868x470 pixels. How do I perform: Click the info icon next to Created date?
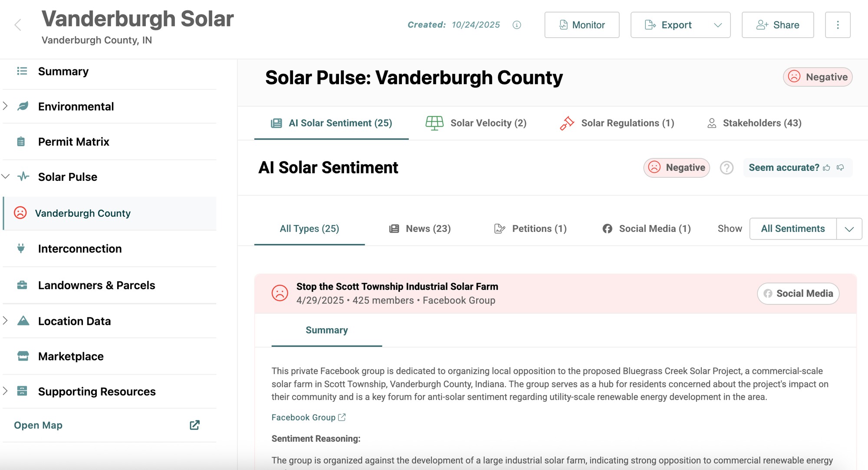coord(516,25)
